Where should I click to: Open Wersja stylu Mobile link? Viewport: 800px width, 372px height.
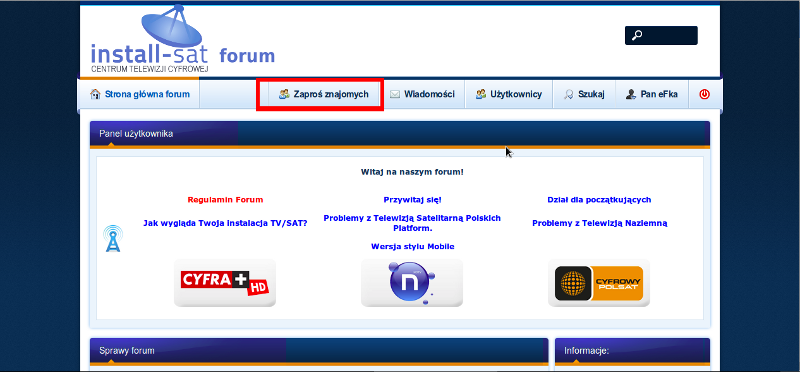412,246
